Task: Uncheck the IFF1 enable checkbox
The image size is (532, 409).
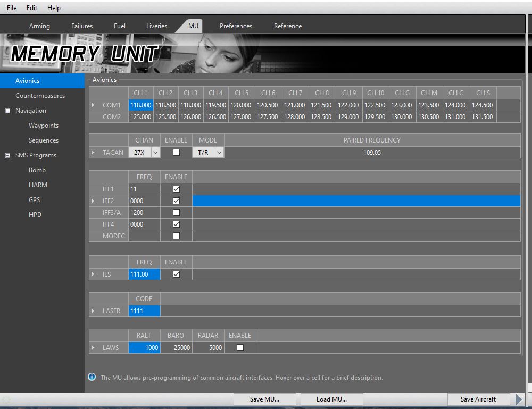Action: click(x=176, y=189)
